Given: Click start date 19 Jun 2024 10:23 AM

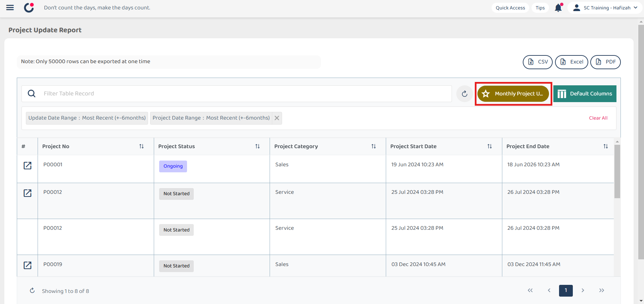Looking at the screenshot, I should pyautogui.click(x=417, y=165).
